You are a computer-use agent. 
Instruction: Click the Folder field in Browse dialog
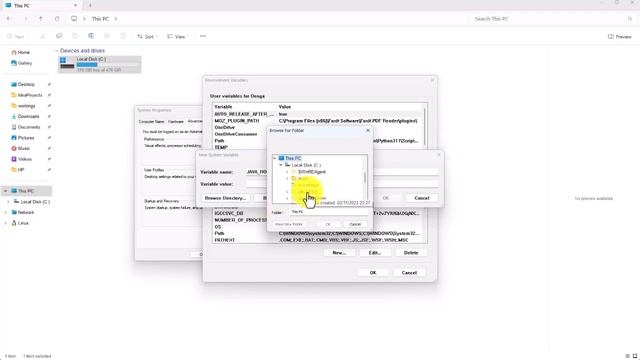[329, 212]
